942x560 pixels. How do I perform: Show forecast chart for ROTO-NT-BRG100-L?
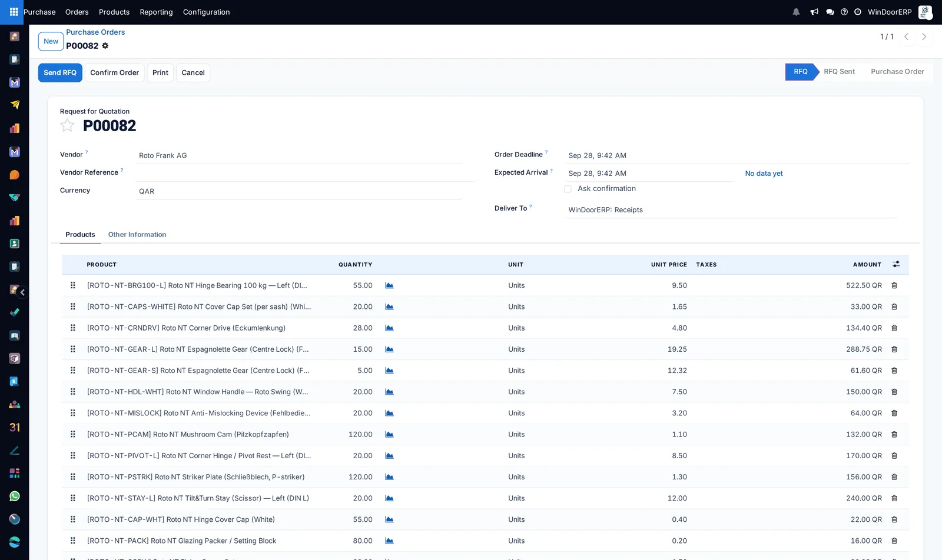(389, 285)
